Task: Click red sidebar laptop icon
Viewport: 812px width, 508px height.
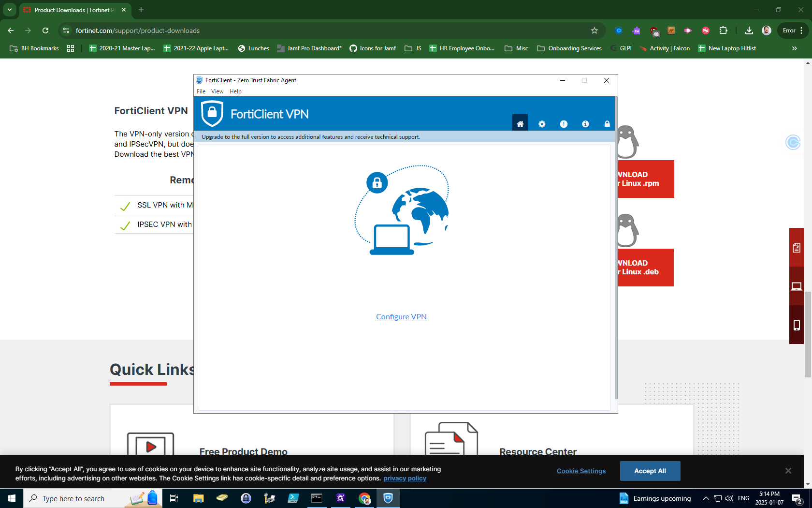Action: tap(797, 286)
